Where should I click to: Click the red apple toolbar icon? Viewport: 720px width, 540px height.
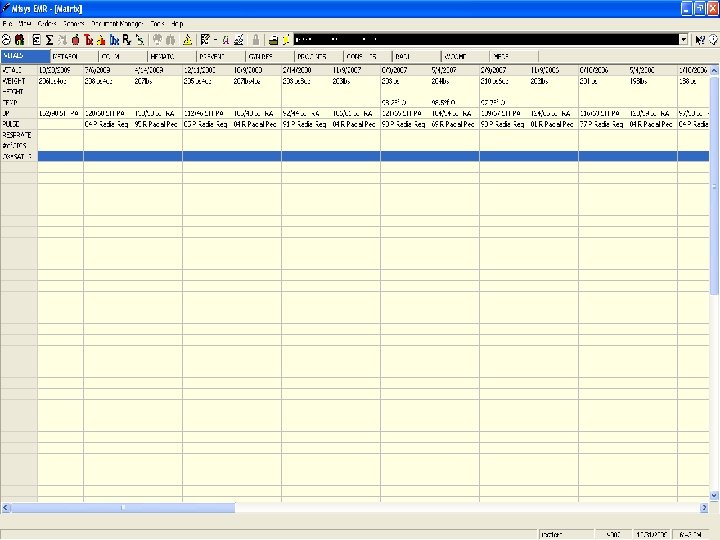click(76, 40)
